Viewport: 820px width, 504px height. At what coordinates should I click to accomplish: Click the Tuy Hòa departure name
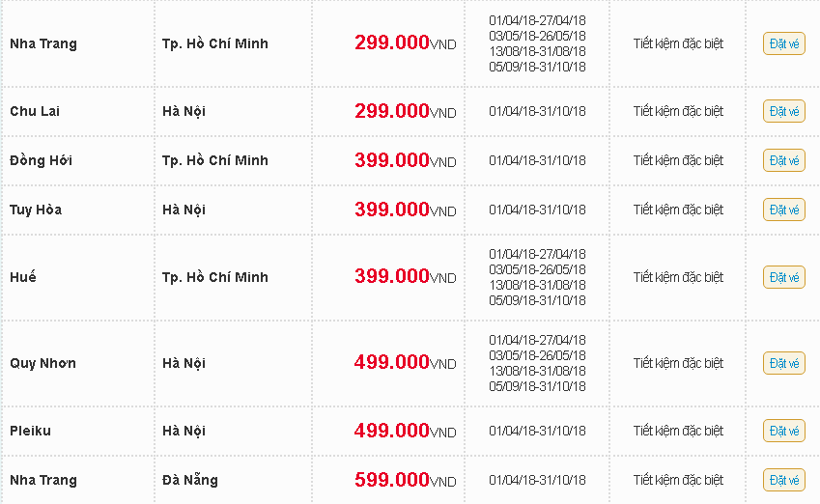point(36,210)
